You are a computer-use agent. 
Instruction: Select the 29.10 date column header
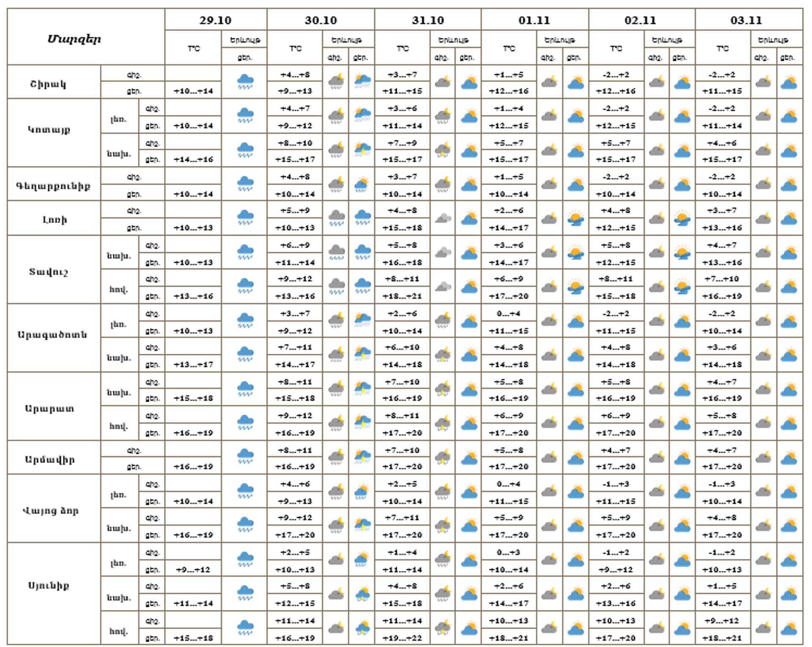click(x=215, y=20)
